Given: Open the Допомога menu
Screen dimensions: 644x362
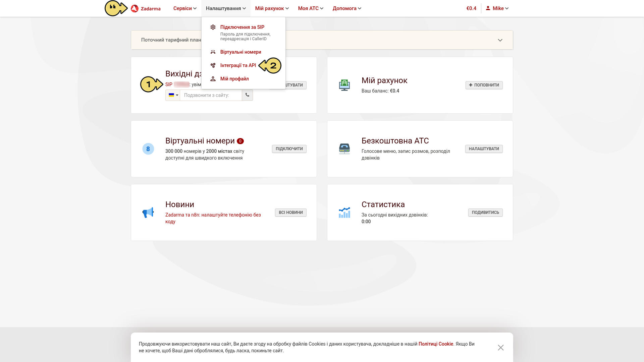Looking at the screenshot, I should tap(347, 8).
